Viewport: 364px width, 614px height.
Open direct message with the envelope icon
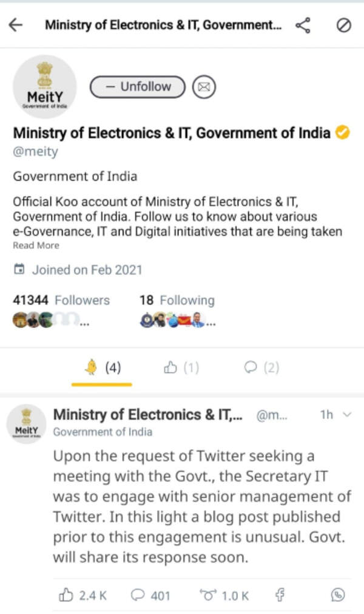pos(203,87)
